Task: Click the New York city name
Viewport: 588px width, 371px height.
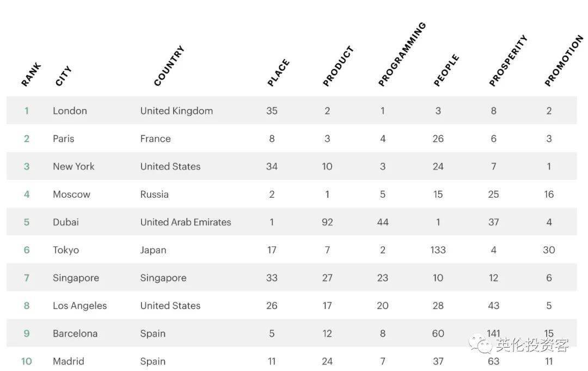Action: click(73, 166)
